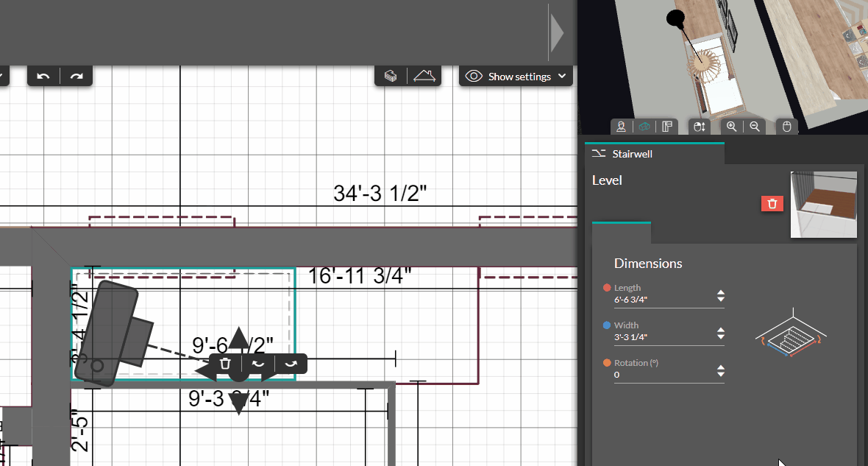Viewport: 868px width, 466px height.
Task: Open the levels tool on the plan toolbar
Action: tap(389, 76)
